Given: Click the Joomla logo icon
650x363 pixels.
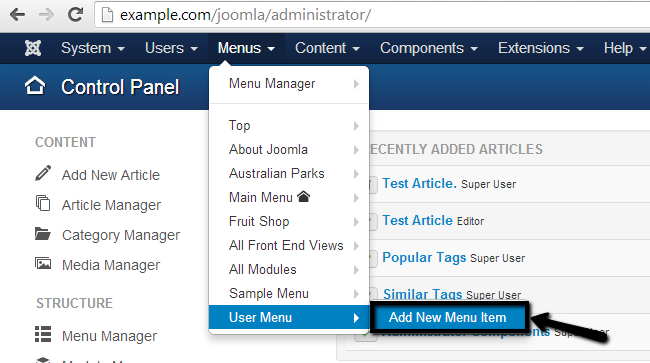Looking at the screenshot, I should tap(33, 48).
